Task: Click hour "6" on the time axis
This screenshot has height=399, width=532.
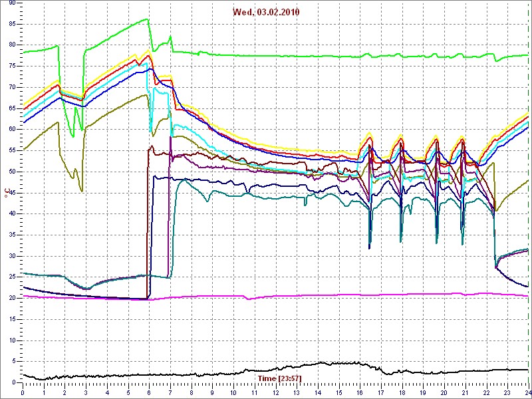Action: coord(149,392)
